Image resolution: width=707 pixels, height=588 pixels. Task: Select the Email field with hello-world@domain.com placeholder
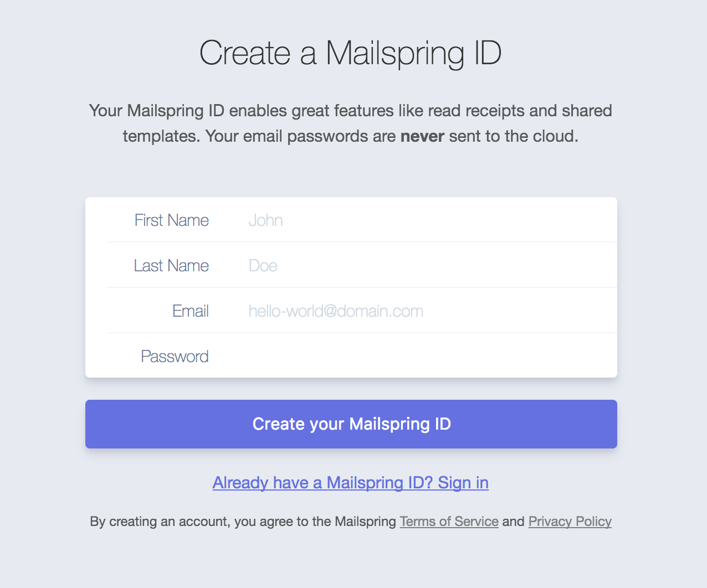point(427,311)
